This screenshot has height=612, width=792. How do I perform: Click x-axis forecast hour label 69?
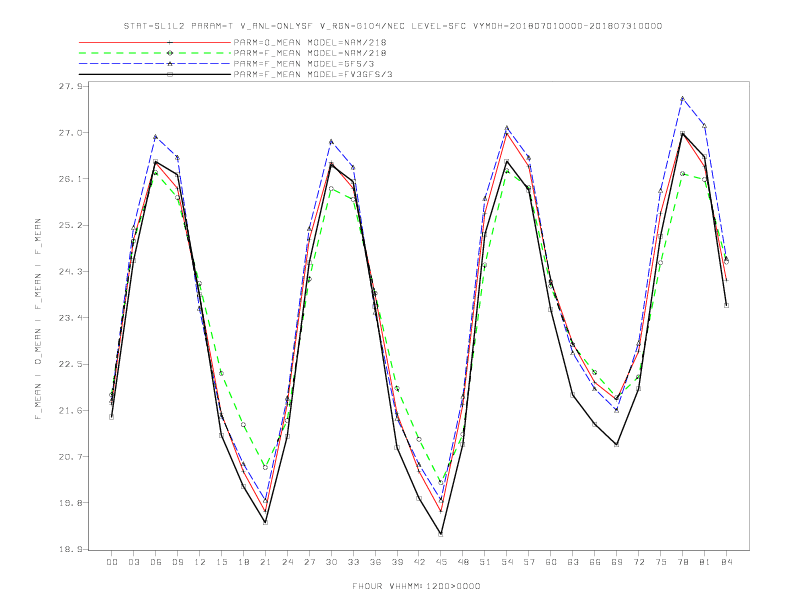[617, 562]
